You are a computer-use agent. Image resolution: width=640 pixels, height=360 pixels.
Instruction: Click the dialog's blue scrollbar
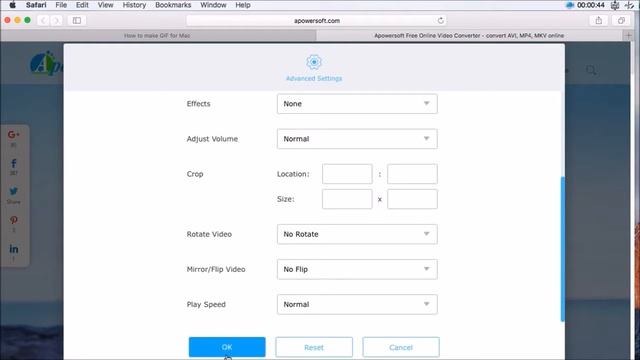pos(563,249)
